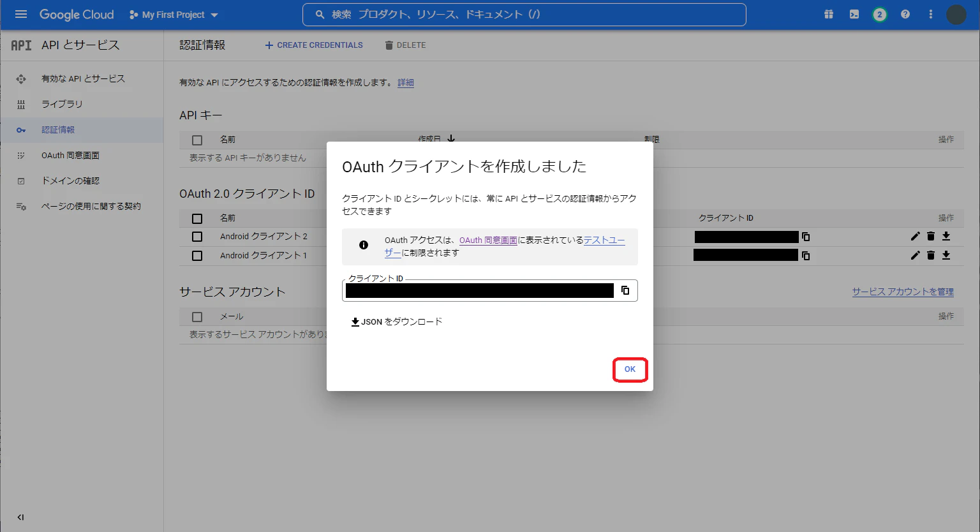Delete Android クライアント 2 with trash icon

coord(931,236)
